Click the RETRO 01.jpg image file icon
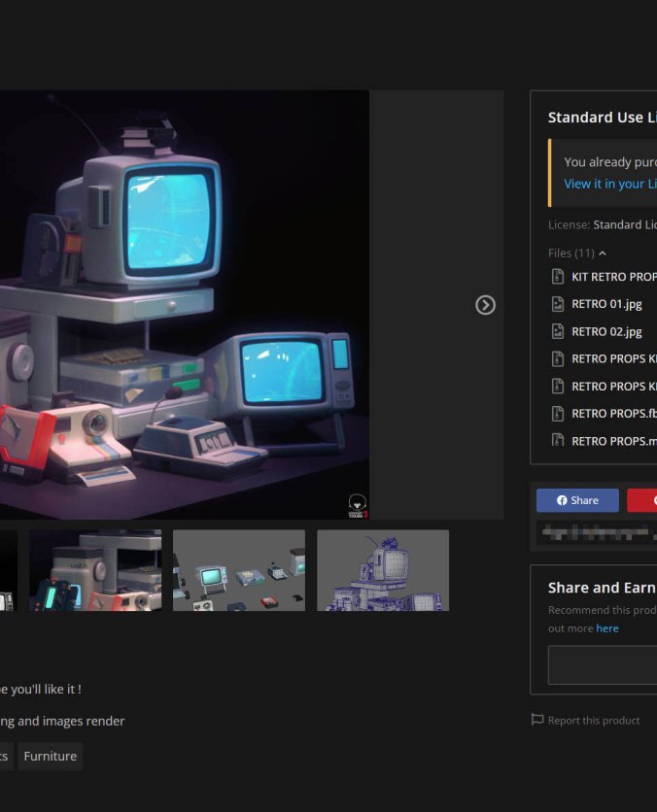Screen dimensions: 657x812 click(558, 304)
